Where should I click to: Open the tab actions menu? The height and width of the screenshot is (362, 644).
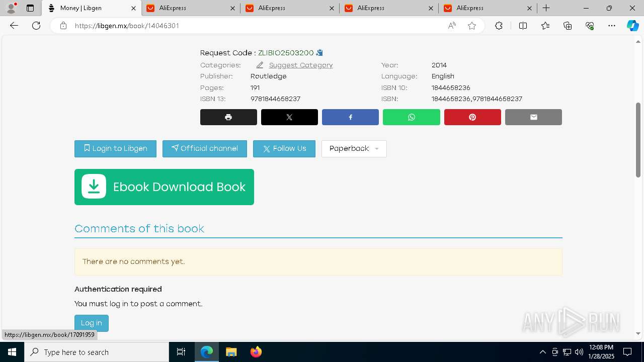click(30, 8)
